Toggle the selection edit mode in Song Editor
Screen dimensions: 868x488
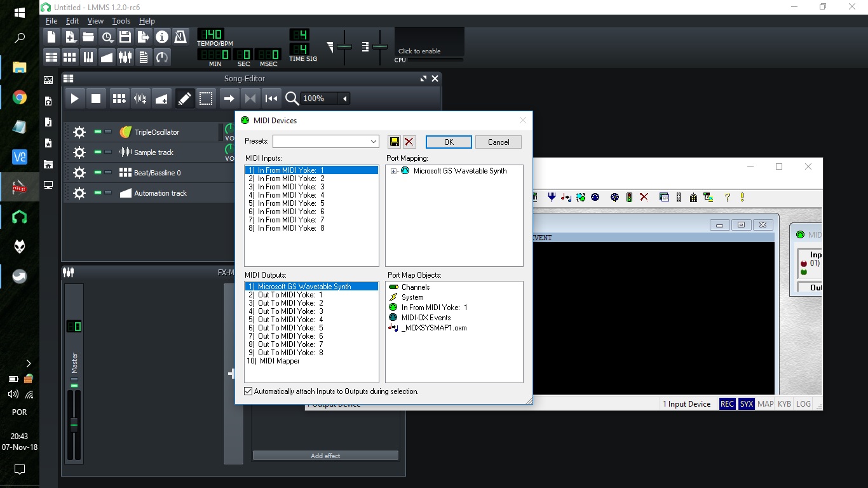click(206, 98)
